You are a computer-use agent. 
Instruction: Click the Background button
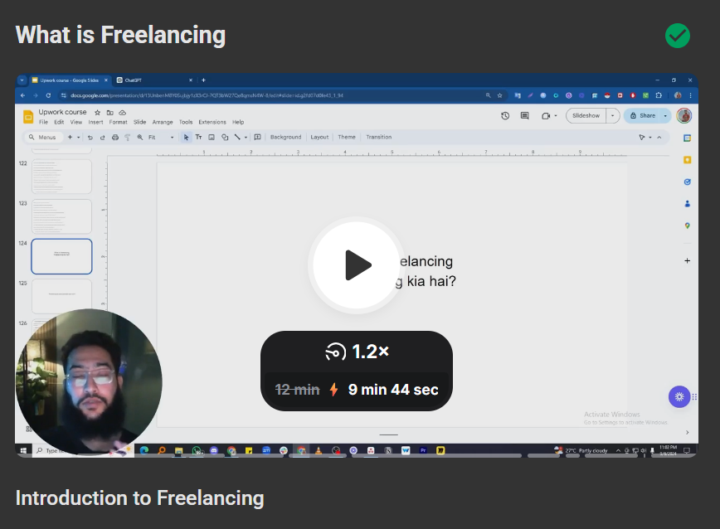286,137
